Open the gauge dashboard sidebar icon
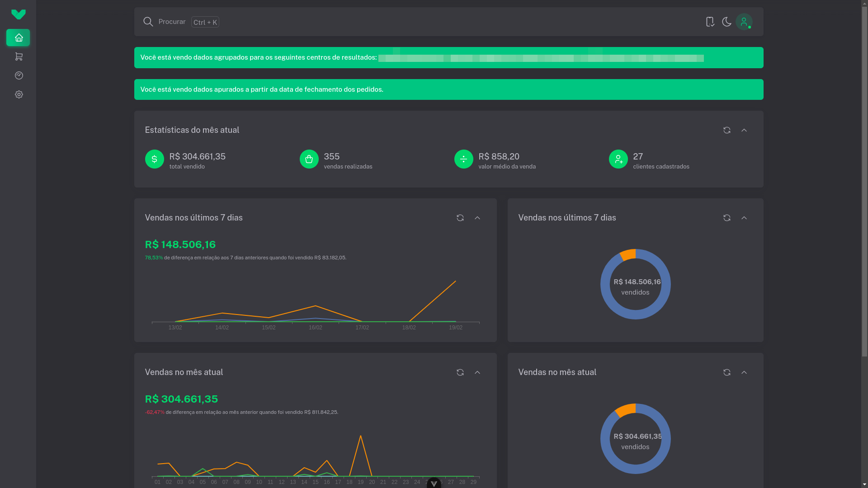 pyautogui.click(x=19, y=75)
